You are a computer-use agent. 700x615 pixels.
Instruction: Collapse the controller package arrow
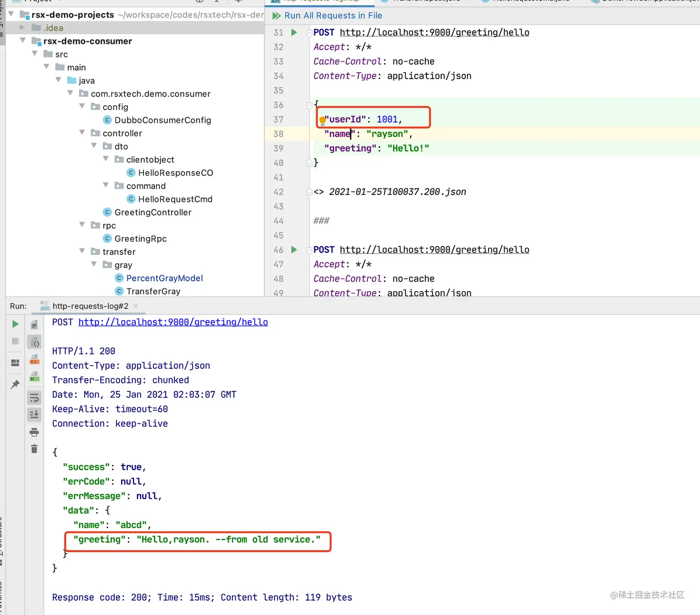(x=82, y=133)
